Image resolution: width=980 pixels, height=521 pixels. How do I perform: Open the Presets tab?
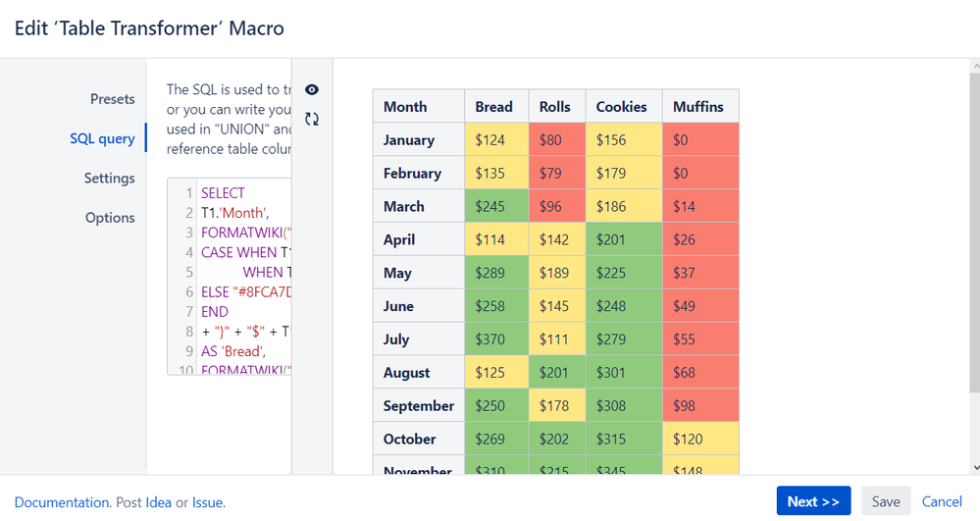pyautogui.click(x=112, y=99)
